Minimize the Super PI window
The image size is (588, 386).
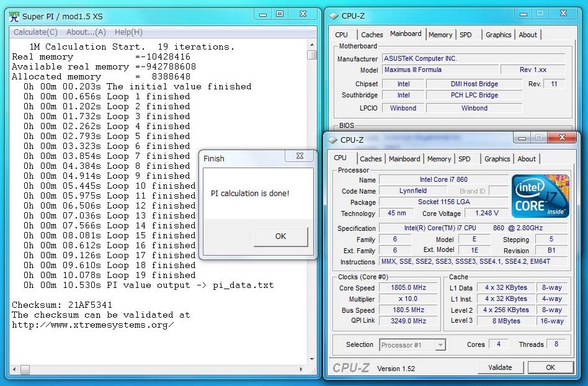(x=262, y=14)
